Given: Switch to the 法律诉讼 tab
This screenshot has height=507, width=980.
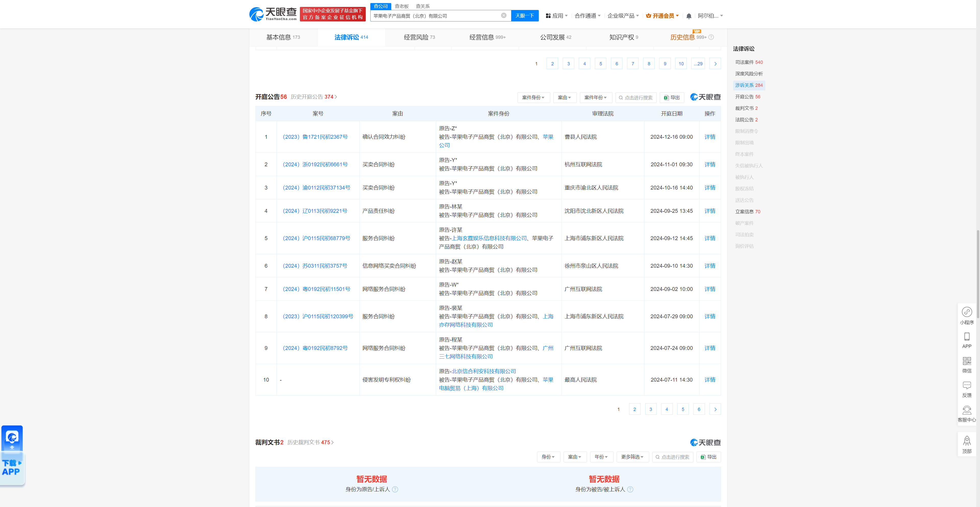Looking at the screenshot, I should 351,37.
